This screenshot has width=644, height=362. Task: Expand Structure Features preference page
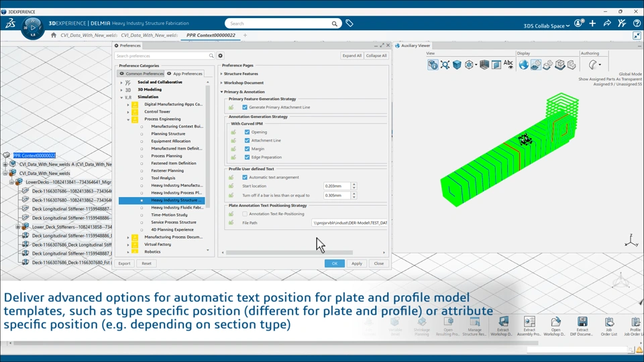(x=222, y=74)
